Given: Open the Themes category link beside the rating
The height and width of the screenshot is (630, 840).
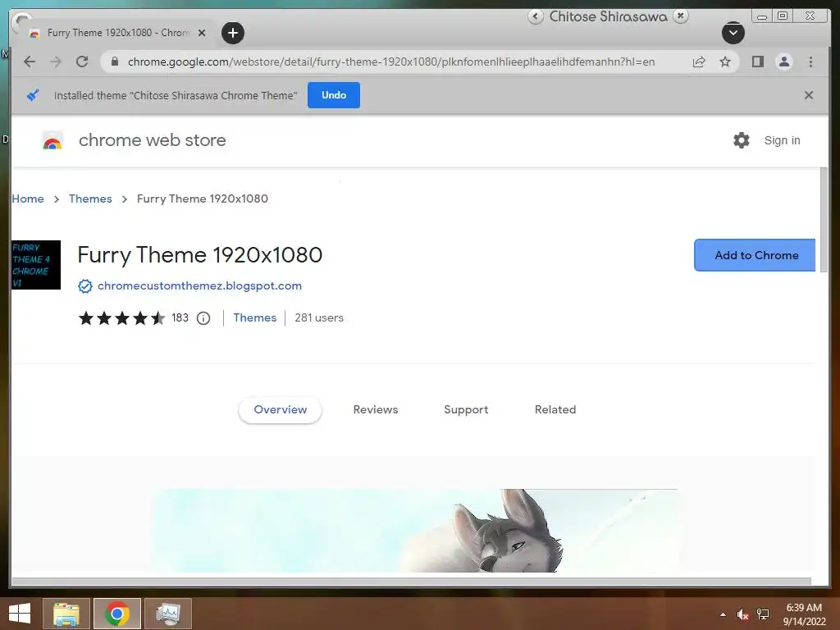Looking at the screenshot, I should point(254,317).
